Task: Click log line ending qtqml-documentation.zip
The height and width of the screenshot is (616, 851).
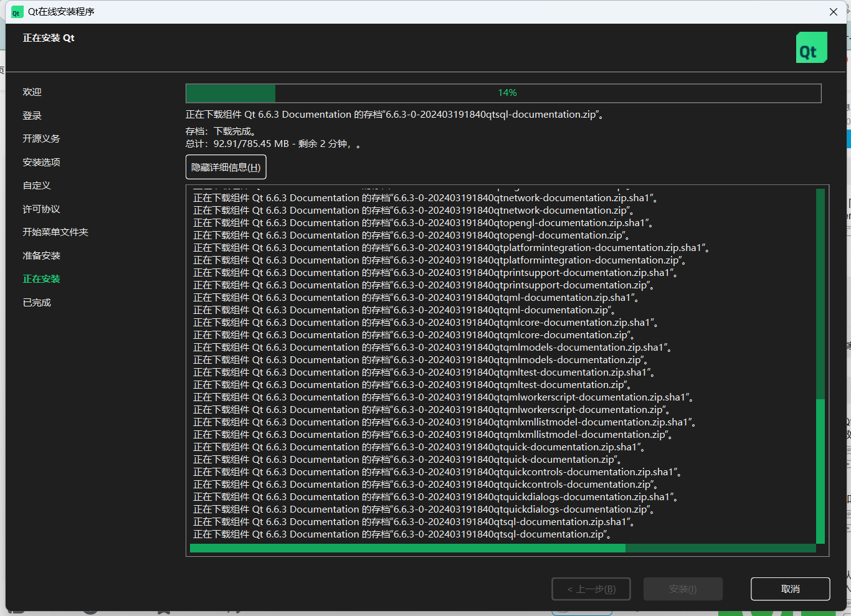Action: (x=404, y=310)
